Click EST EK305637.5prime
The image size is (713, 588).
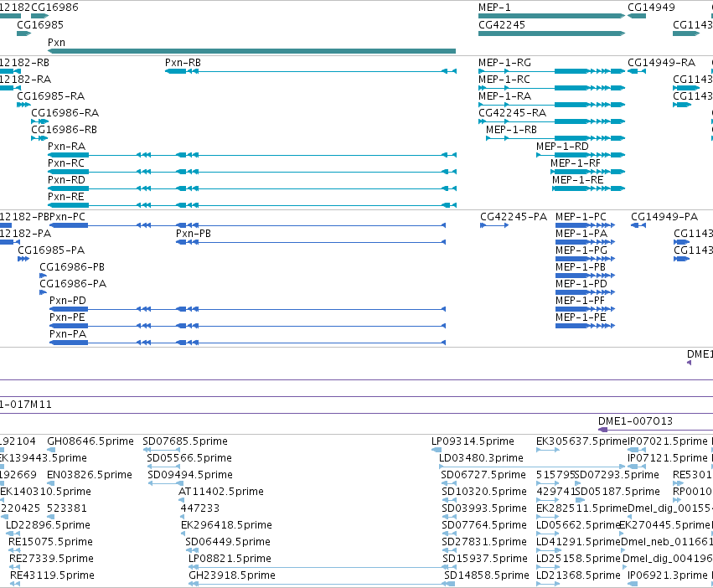pos(581,441)
